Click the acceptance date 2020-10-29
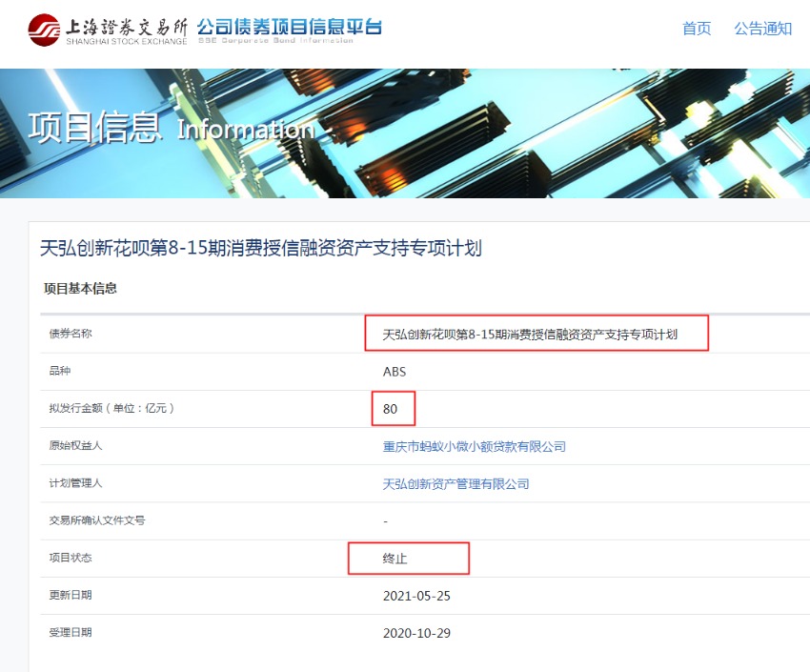This screenshot has height=672, width=810. (416, 633)
